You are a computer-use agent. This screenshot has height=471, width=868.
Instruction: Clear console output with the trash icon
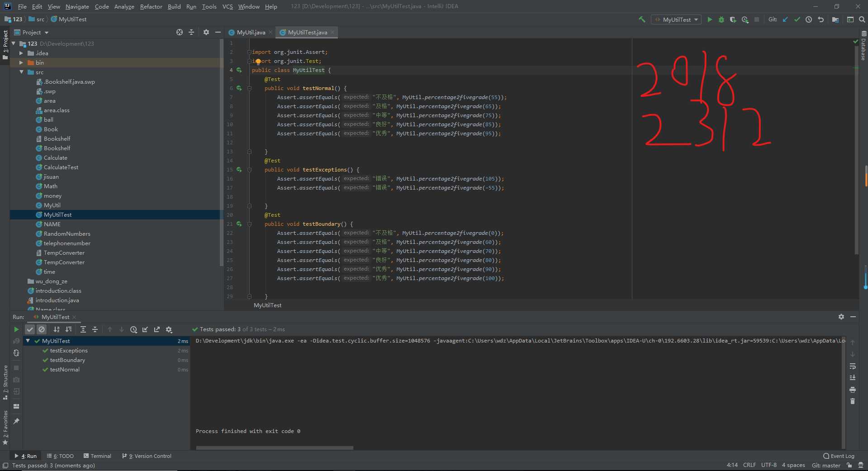[x=853, y=401]
